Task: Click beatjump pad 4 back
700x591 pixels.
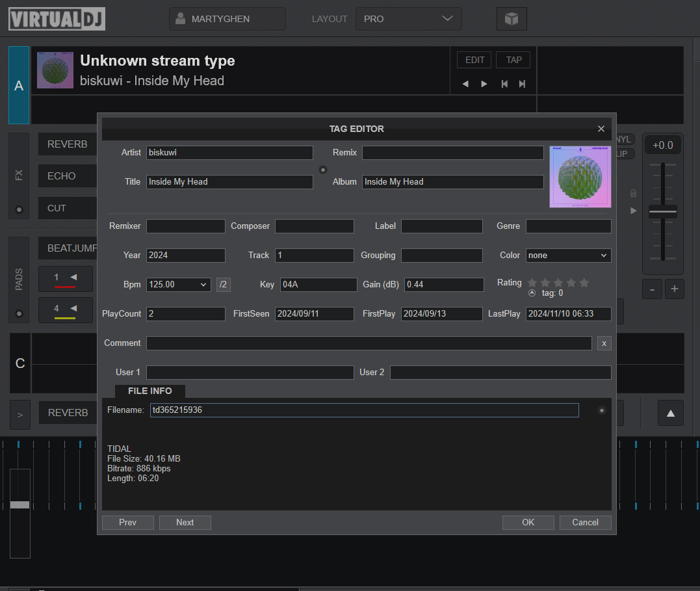Action: 66,310
